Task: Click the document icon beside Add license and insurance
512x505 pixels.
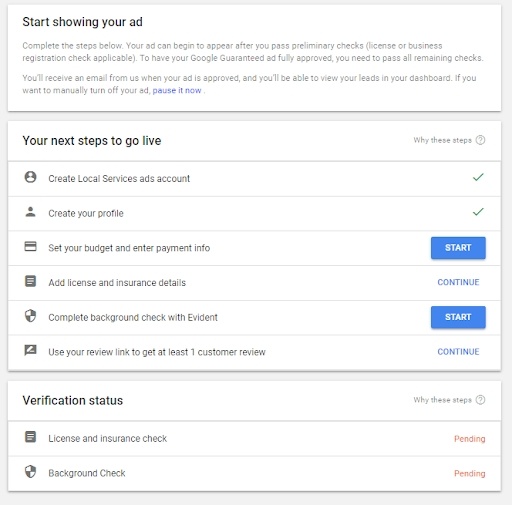Action: click(30, 281)
